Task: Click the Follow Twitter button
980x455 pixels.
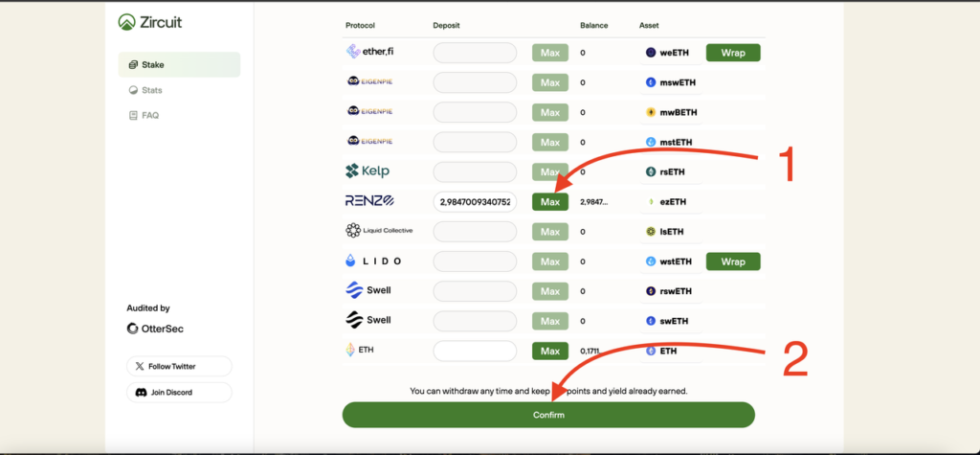Action: (x=179, y=366)
